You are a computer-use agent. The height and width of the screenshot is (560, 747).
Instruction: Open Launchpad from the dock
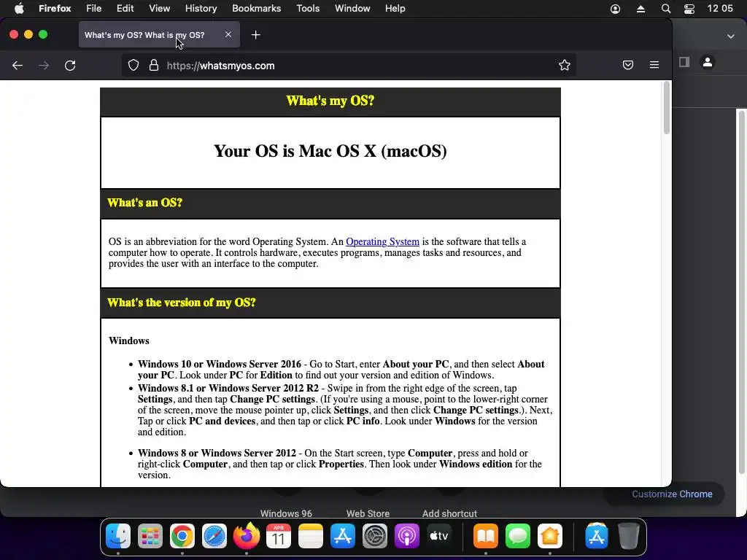pos(150,536)
